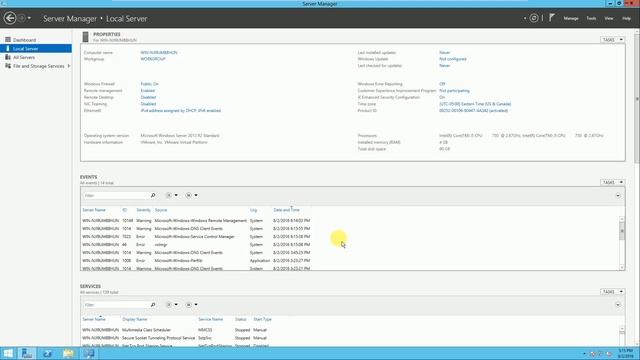Sort services by Status column
Image resolution: width=640 pixels, height=360 pixels.
pyautogui.click(x=240, y=319)
